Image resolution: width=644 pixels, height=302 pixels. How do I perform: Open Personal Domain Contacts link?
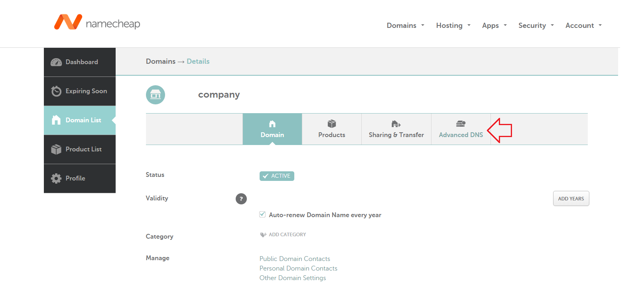coord(298,268)
